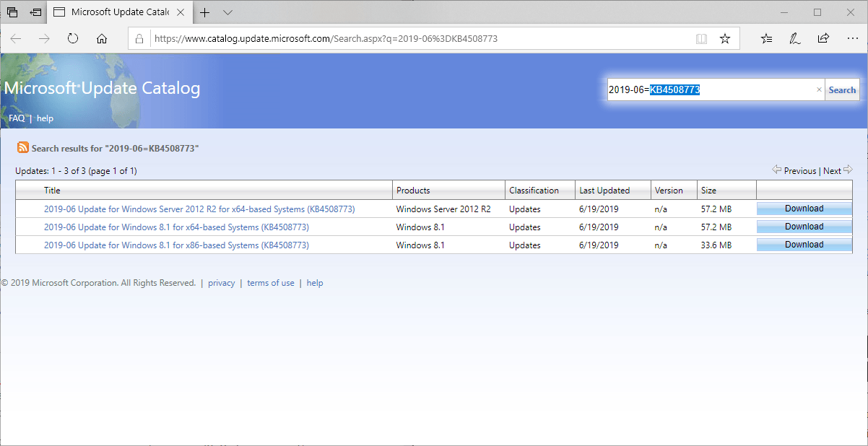The width and height of the screenshot is (868, 446).
Task: Maximize the browser window
Action: (817, 12)
